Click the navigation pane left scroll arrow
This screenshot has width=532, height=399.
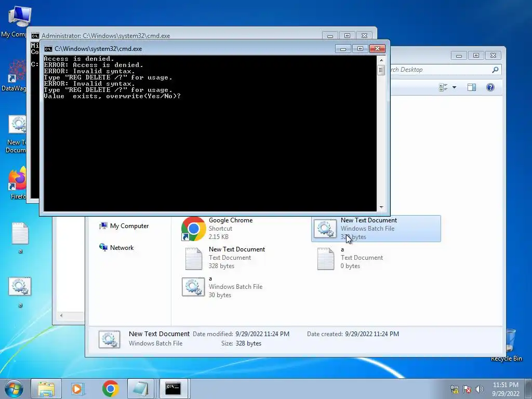(x=61, y=315)
